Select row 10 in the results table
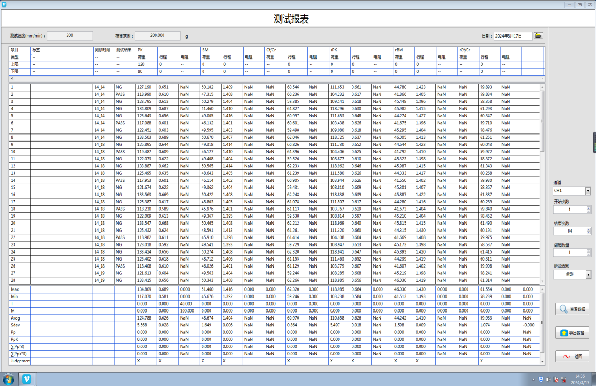 click(x=274, y=152)
